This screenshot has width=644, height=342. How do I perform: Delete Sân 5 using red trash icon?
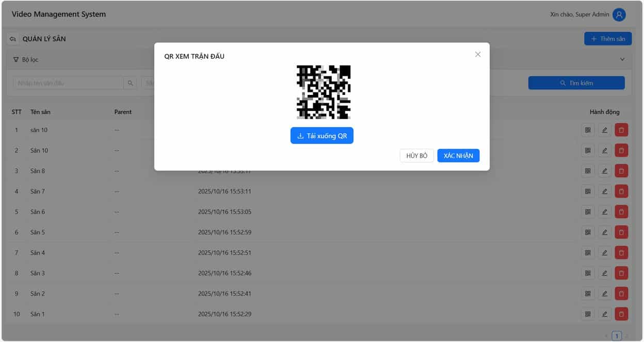tap(621, 232)
